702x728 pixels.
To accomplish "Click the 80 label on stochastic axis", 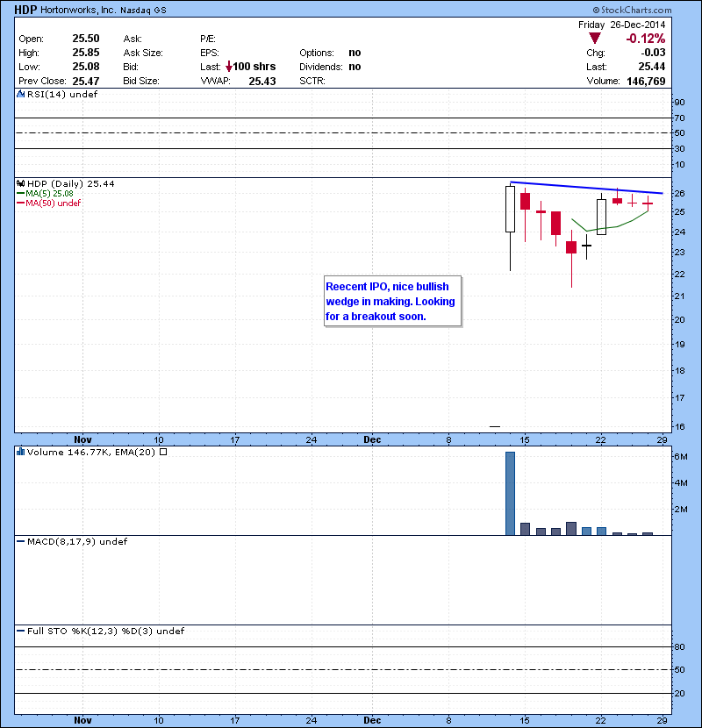I will pos(680,646).
